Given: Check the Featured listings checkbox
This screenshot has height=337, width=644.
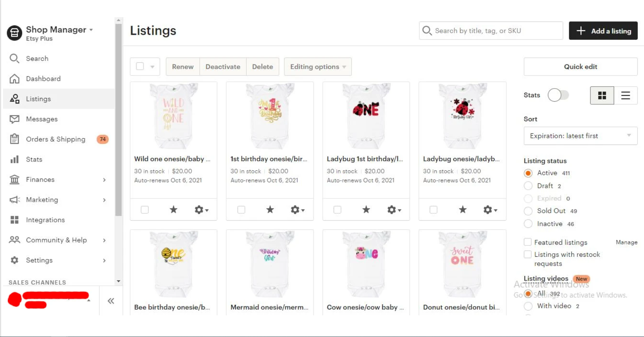Looking at the screenshot, I should (x=527, y=242).
